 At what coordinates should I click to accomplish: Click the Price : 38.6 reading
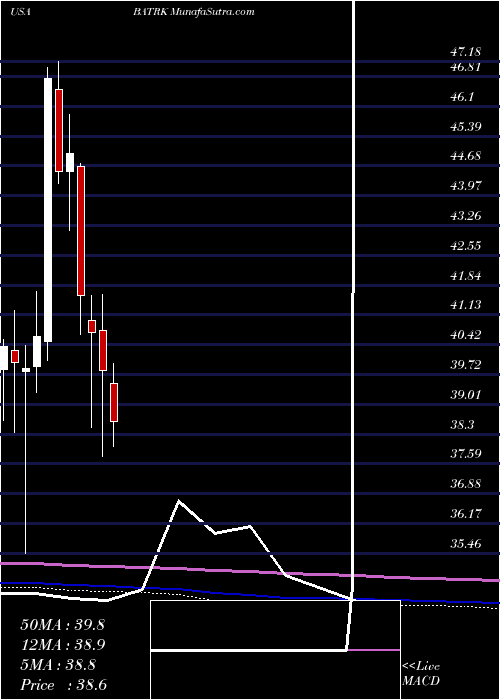tap(63, 685)
